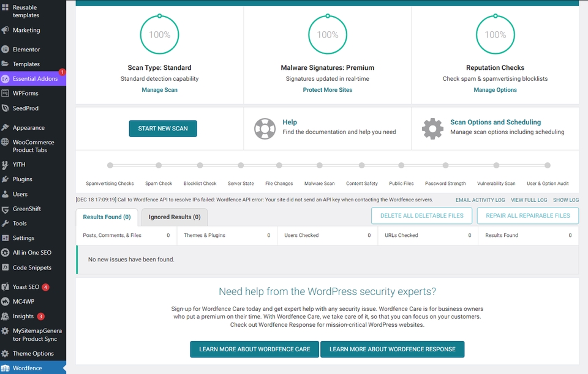Image resolution: width=588 pixels, height=374 pixels.
Task: Click the Server State stage dot
Action: 241,165
